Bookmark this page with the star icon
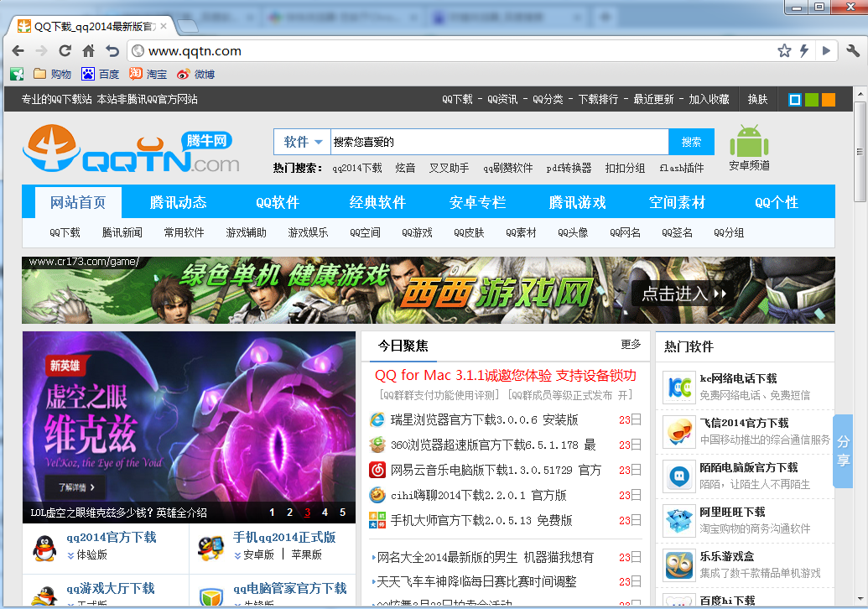 pos(784,51)
